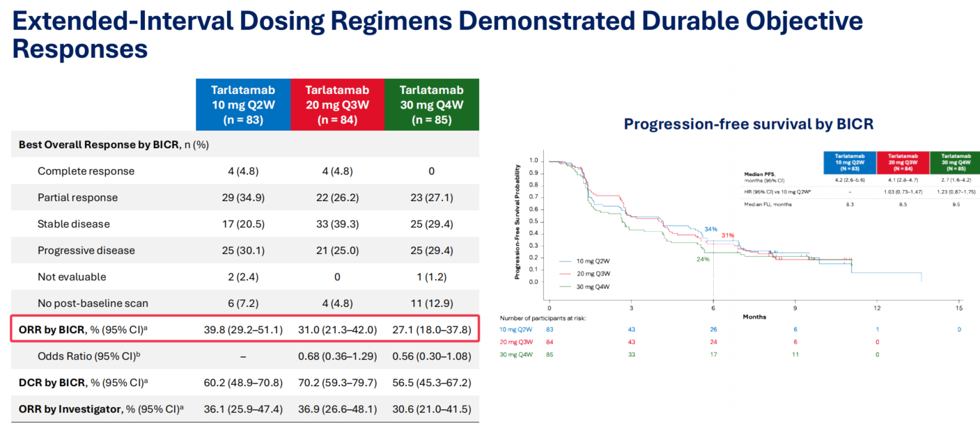Click the chart title 'Progression-free survival by BICR'

(749, 124)
